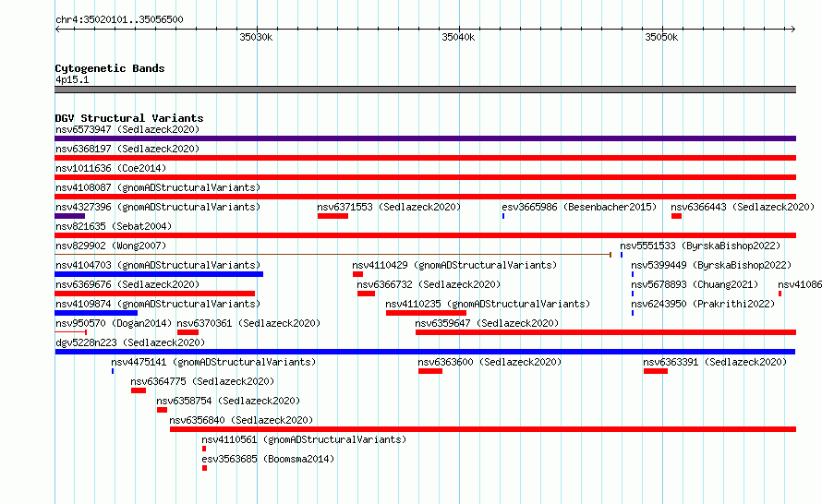Click the nsv6366732 (Sedlazeck2020) label
This screenshot has width=822, height=504.
tap(429, 284)
